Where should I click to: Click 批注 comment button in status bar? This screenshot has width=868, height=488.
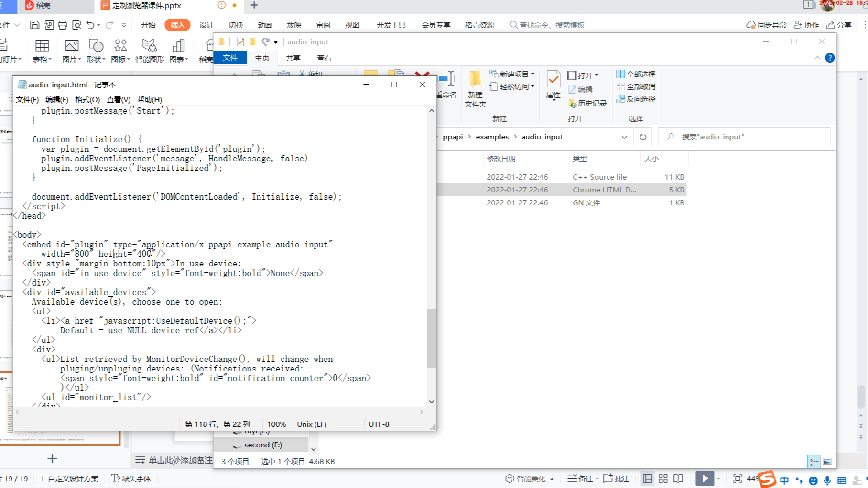coord(616,478)
